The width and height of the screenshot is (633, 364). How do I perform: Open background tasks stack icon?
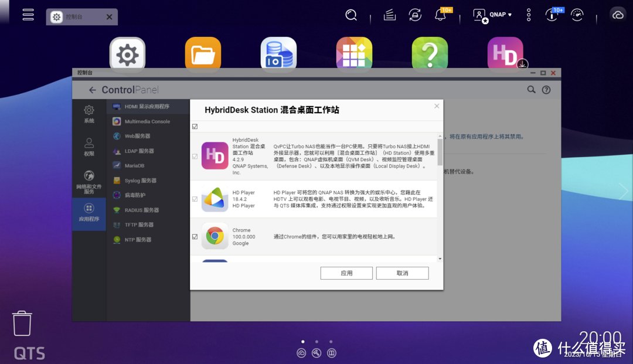tap(390, 15)
